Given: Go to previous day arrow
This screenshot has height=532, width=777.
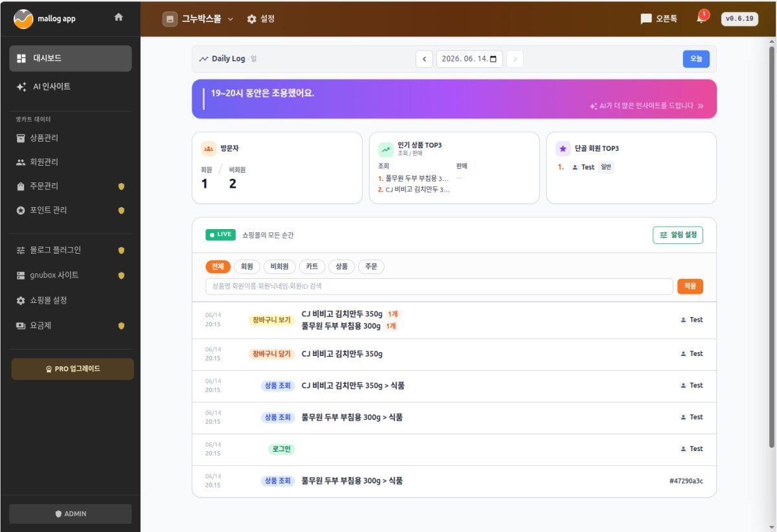Looking at the screenshot, I should click(x=424, y=59).
